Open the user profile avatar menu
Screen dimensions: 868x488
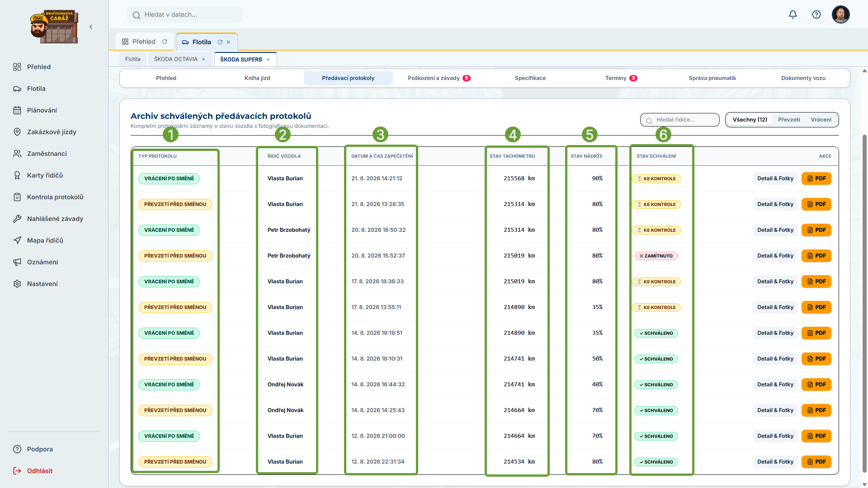(841, 14)
